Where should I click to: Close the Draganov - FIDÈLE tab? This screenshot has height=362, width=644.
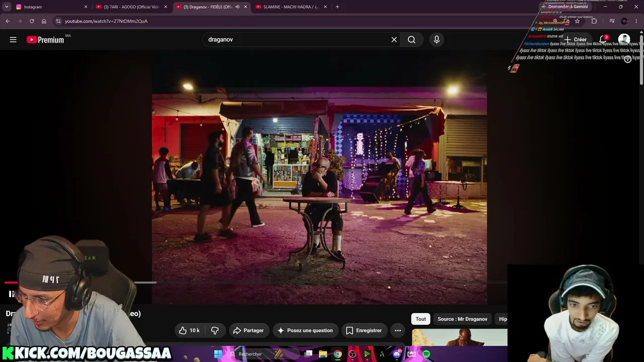point(246,7)
